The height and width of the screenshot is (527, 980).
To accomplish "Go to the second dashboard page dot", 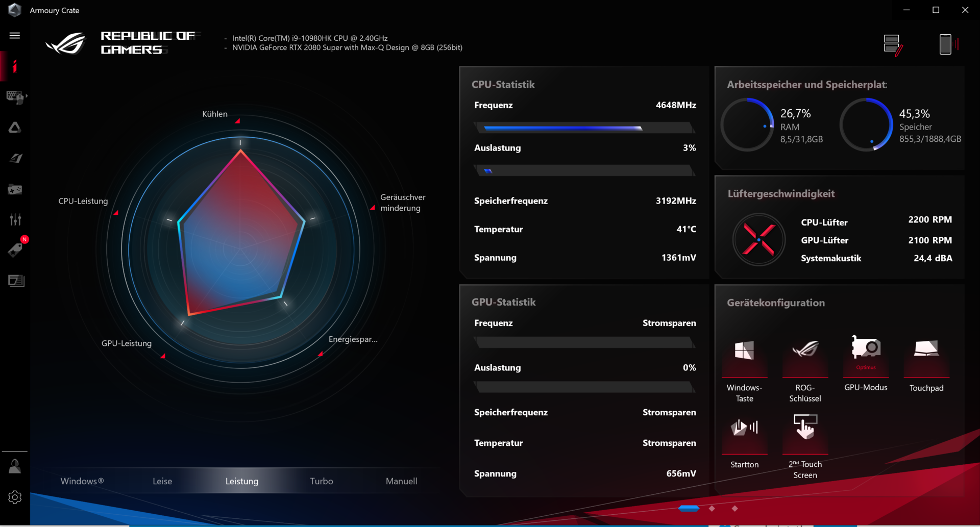I will click(712, 508).
